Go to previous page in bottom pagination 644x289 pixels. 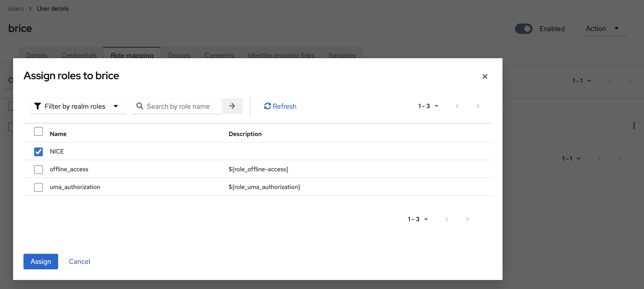coord(447,219)
